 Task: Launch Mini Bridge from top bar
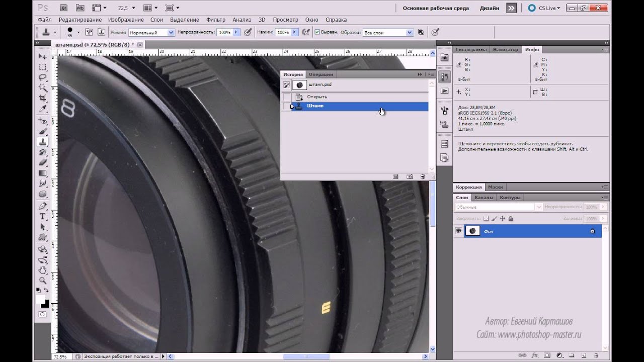pos(80,8)
